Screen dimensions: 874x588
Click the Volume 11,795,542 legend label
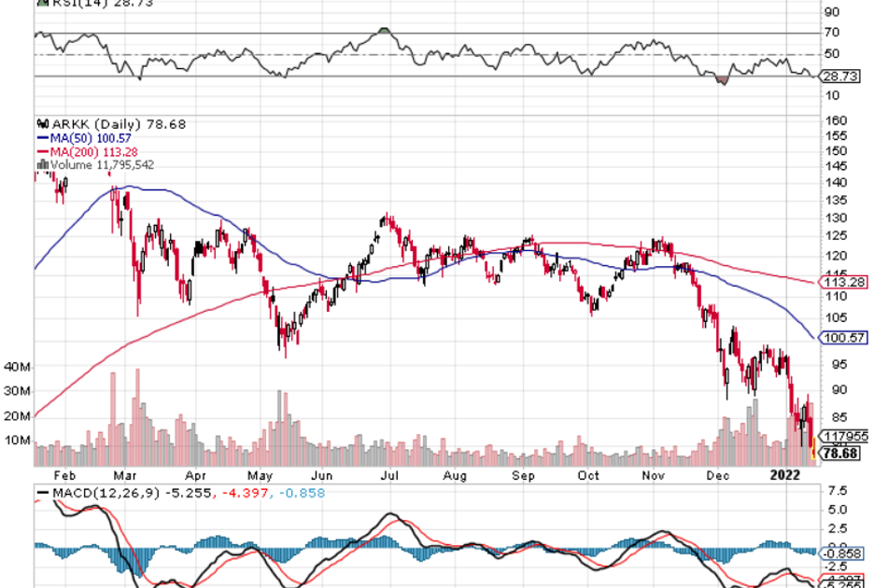[102, 165]
